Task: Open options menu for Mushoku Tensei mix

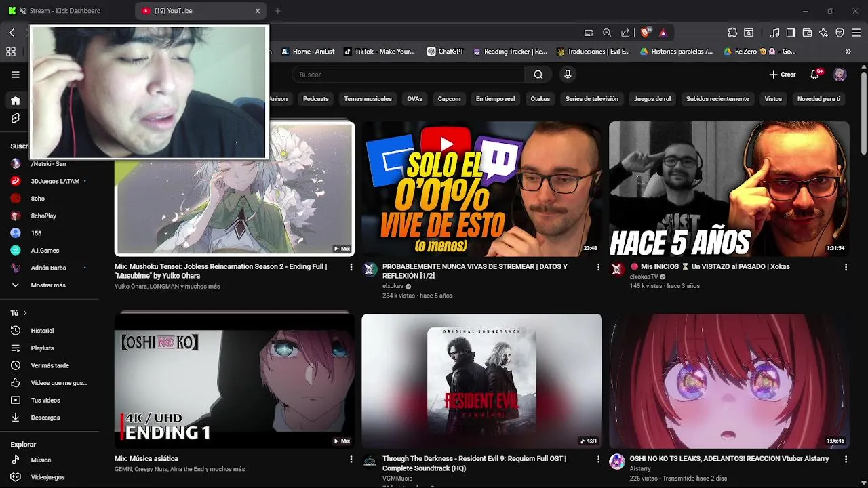Action: tap(351, 267)
